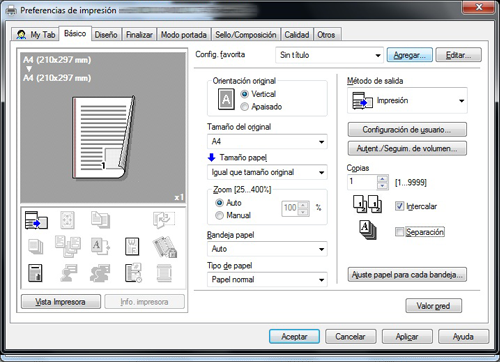
Task: Uncheck the Intercalar checkbox
Action: (399, 206)
